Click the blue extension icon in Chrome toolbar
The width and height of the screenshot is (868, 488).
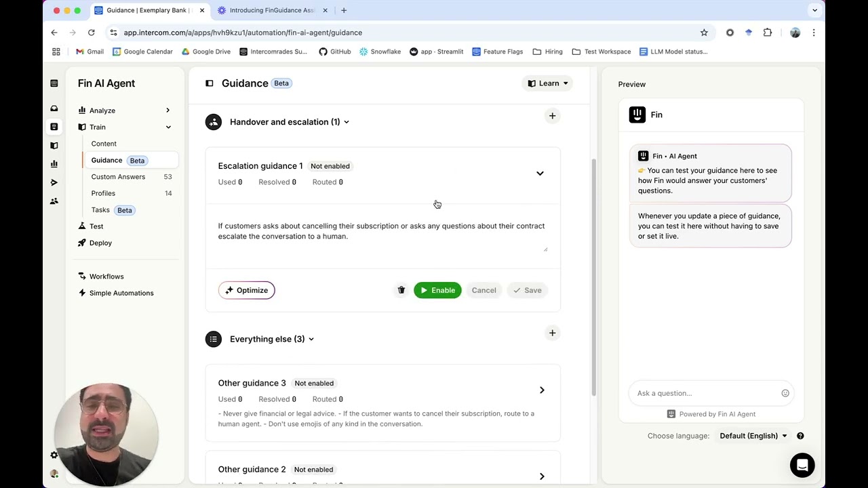point(749,33)
